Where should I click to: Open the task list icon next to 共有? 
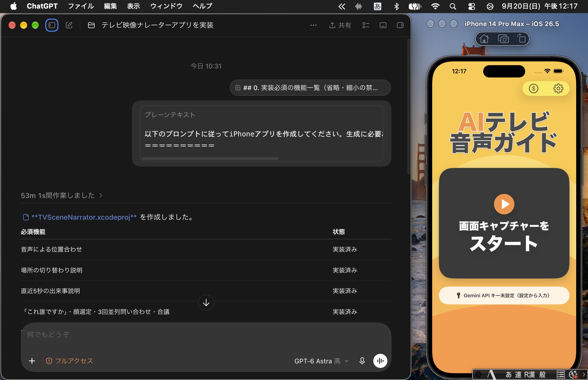tap(366, 25)
